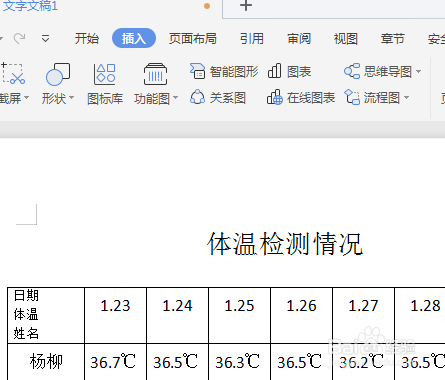Screen dimensions: 445x380
Task: Click the title 体温检测情况
Action: (x=285, y=244)
